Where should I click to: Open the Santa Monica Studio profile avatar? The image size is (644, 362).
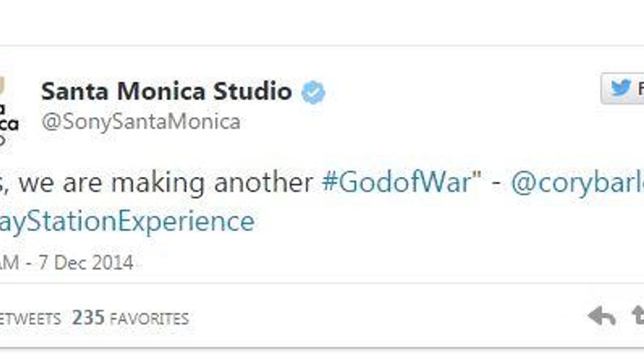pyautogui.click(x=9, y=110)
